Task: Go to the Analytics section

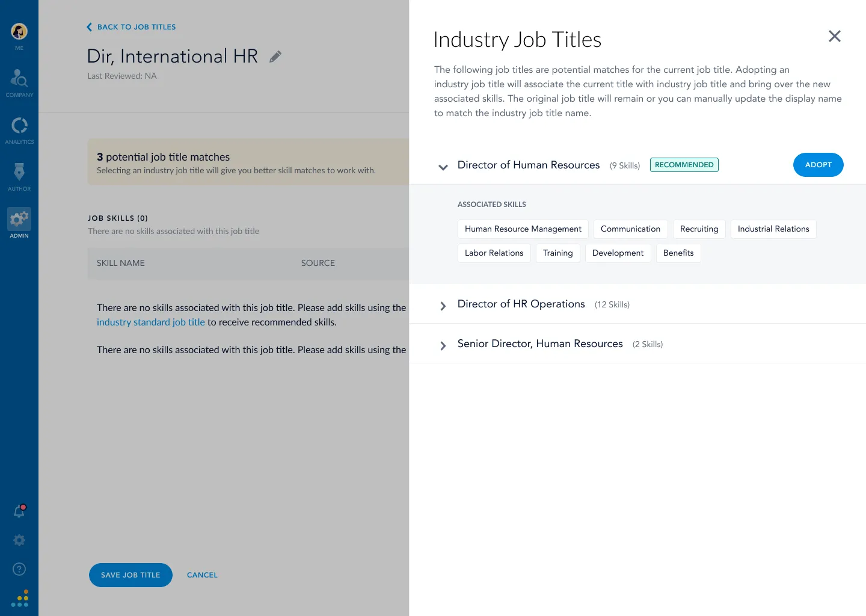Action: coord(19,129)
